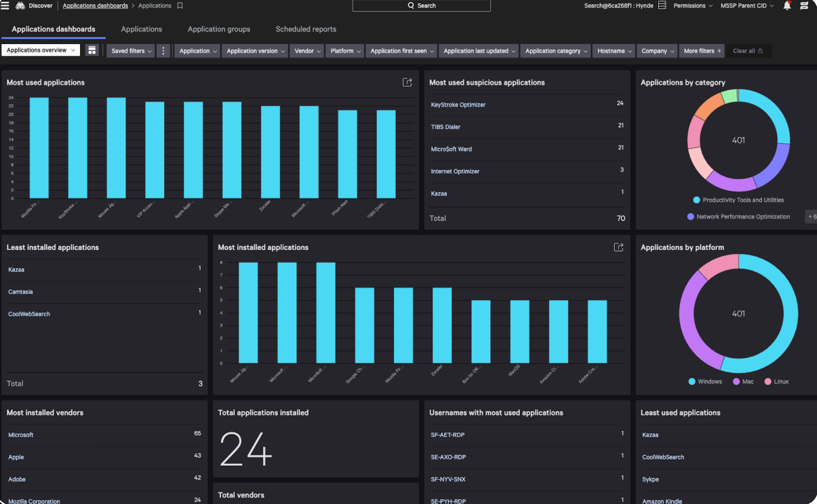Screen dimensions: 817x504
Task: Expand the Application category filter
Action: tap(556, 51)
